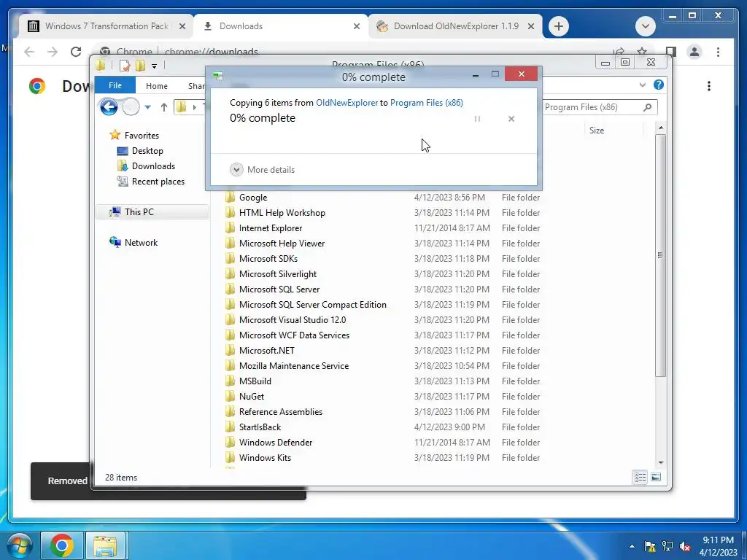Image resolution: width=747 pixels, height=560 pixels.
Task: Open Chrome profile icon
Action: click(x=694, y=52)
